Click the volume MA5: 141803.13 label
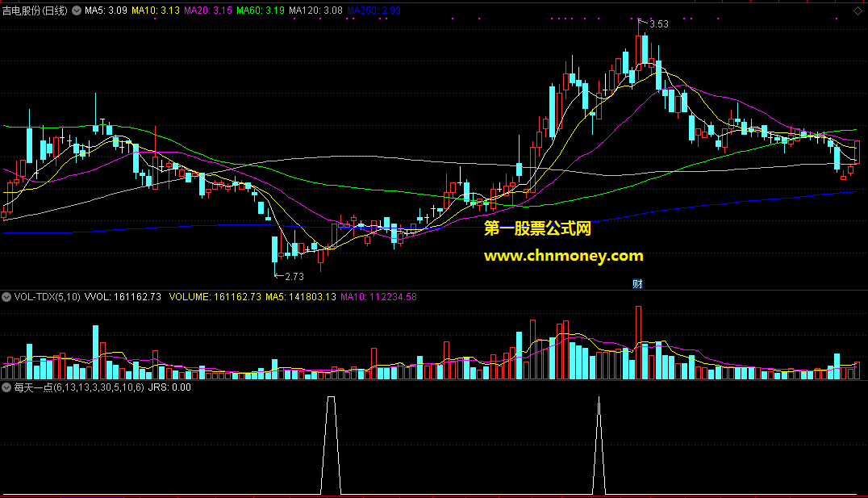 click(x=301, y=297)
